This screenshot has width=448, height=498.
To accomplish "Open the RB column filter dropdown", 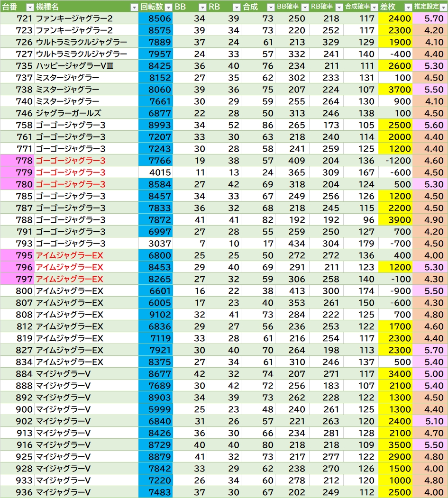I will pos(237,7).
